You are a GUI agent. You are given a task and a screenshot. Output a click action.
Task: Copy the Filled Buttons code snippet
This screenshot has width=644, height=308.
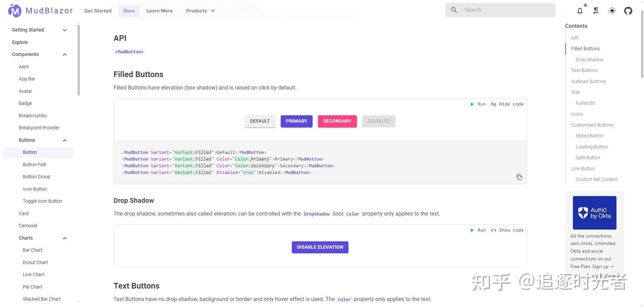coord(519,177)
